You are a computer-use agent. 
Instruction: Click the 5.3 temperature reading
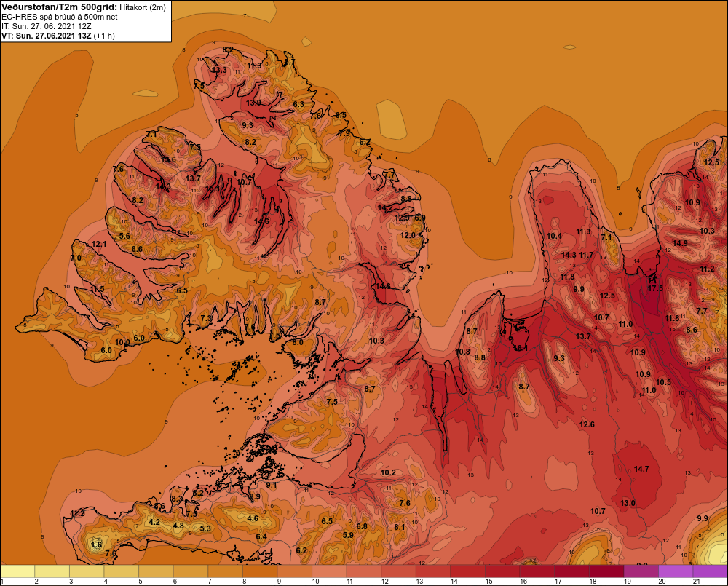(x=205, y=528)
